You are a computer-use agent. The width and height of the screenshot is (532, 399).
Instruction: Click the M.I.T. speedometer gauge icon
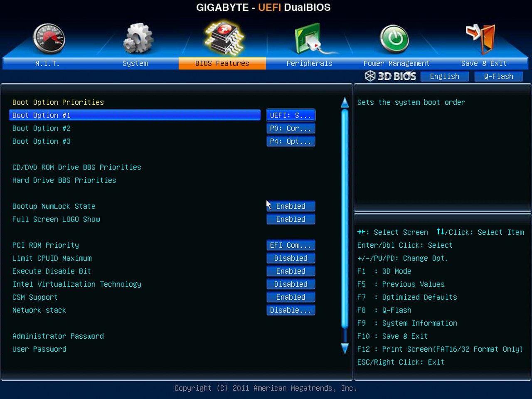(49, 39)
